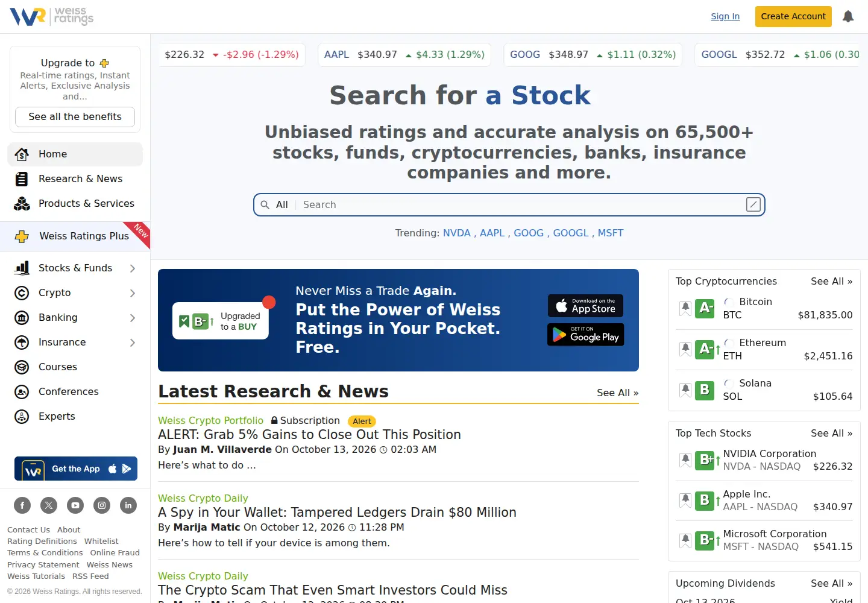Open Research & News menu item
The height and width of the screenshot is (603, 868).
75,179
